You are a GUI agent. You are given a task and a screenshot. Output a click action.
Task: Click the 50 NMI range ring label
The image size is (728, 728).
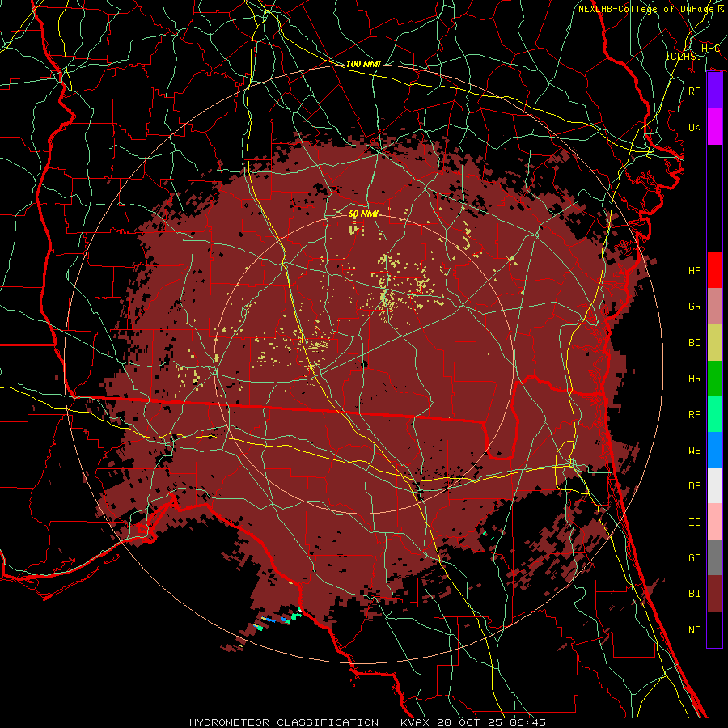363,214
